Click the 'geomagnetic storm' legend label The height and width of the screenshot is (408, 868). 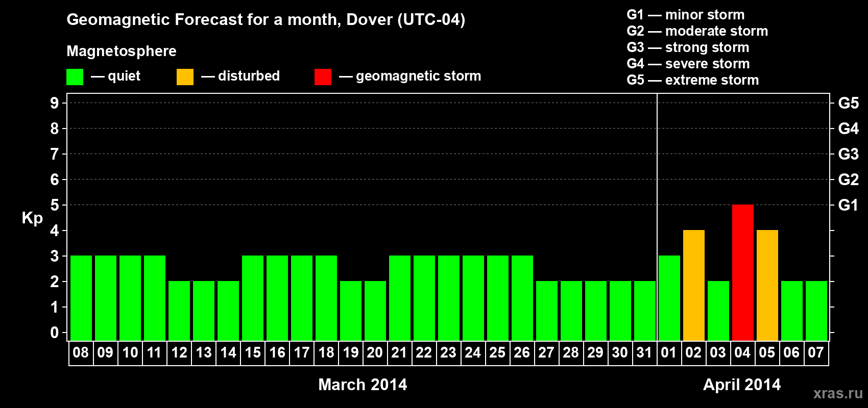point(419,76)
